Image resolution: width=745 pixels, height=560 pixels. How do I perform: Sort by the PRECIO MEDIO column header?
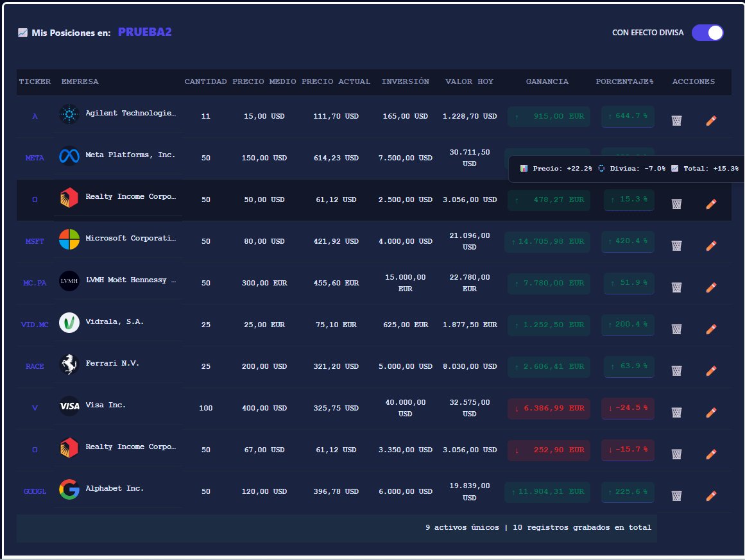point(264,81)
